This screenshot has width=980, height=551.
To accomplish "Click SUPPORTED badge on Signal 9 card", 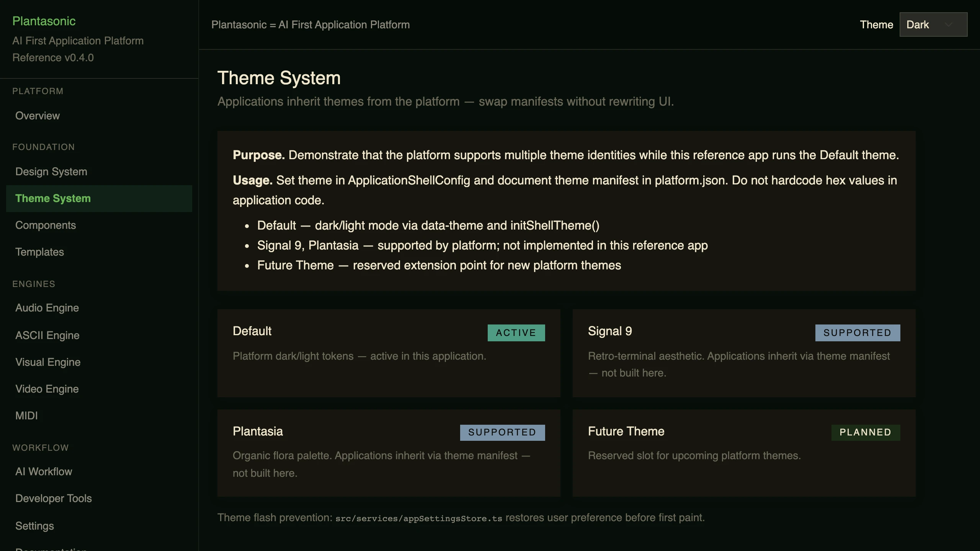I will 857,333.
